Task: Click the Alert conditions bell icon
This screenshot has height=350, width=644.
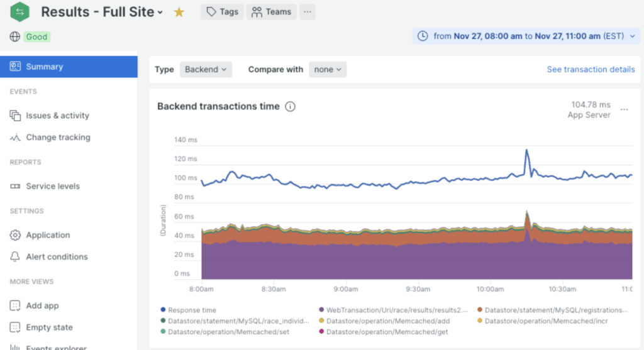Action: click(x=15, y=257)
